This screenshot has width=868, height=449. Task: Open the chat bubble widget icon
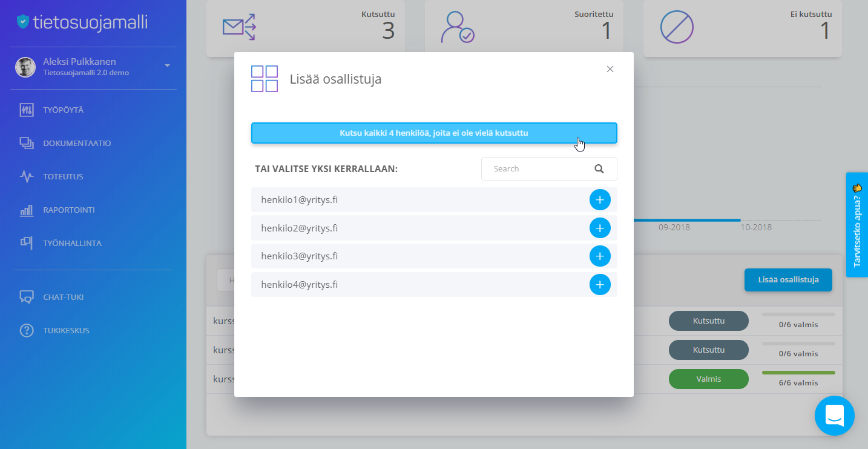coord(835,416)
